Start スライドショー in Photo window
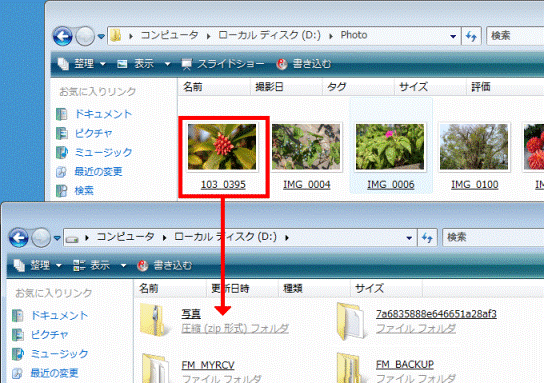Image resolution: width=544 pixels, height=383 pixels. pyautogui.click(x=223, y=64)
